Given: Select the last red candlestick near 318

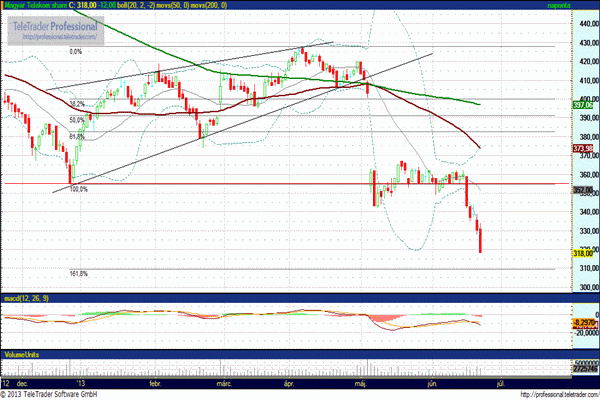Looking at the screenshot, I should click(481, 240).
